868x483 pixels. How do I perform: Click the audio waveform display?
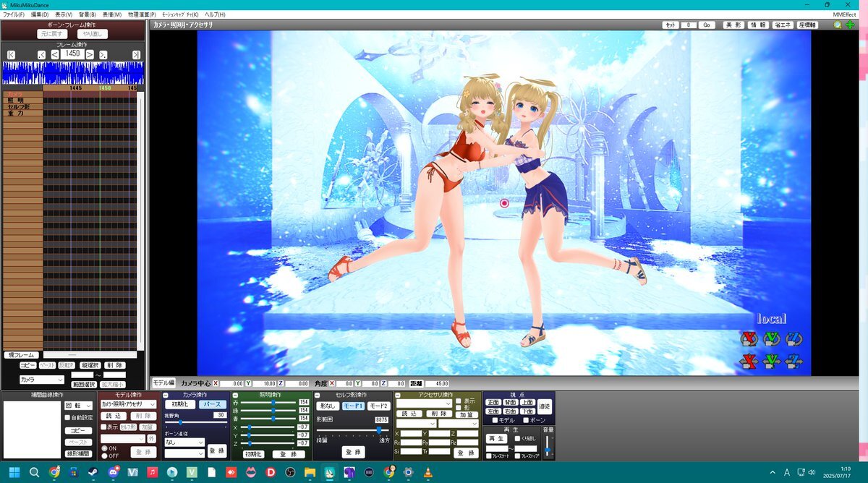click(x=73, y=72)
